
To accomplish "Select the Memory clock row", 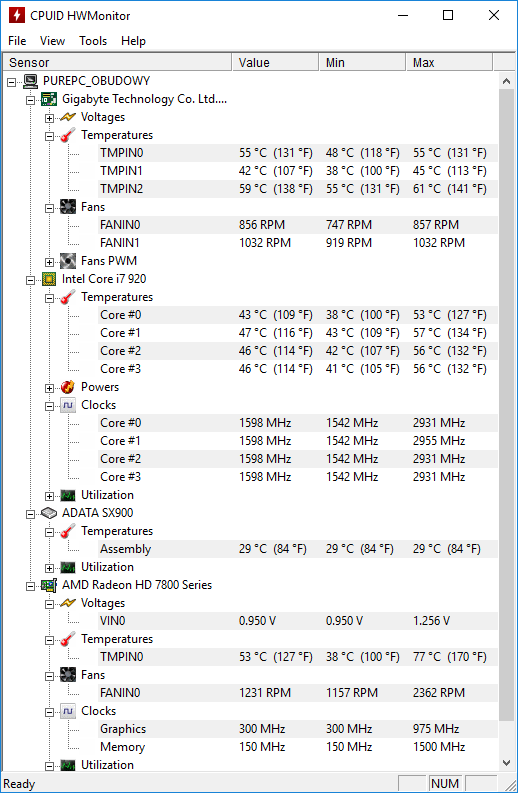I will click(298, 747).
